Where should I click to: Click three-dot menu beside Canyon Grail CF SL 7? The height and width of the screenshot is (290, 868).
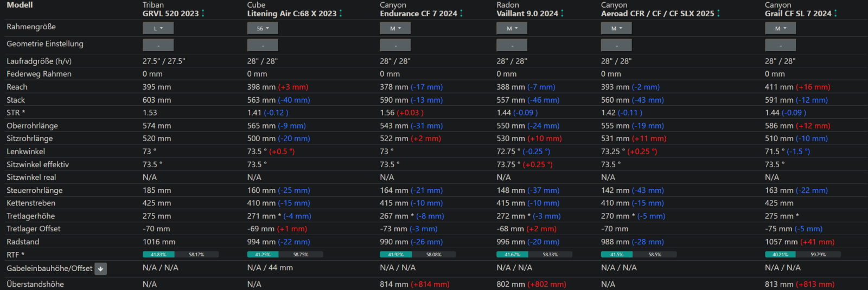835,13
